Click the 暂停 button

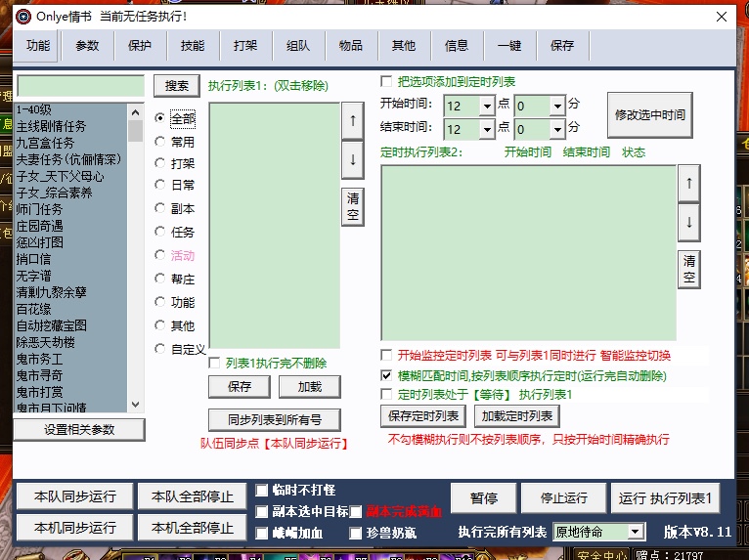click(x=483, y=497)
